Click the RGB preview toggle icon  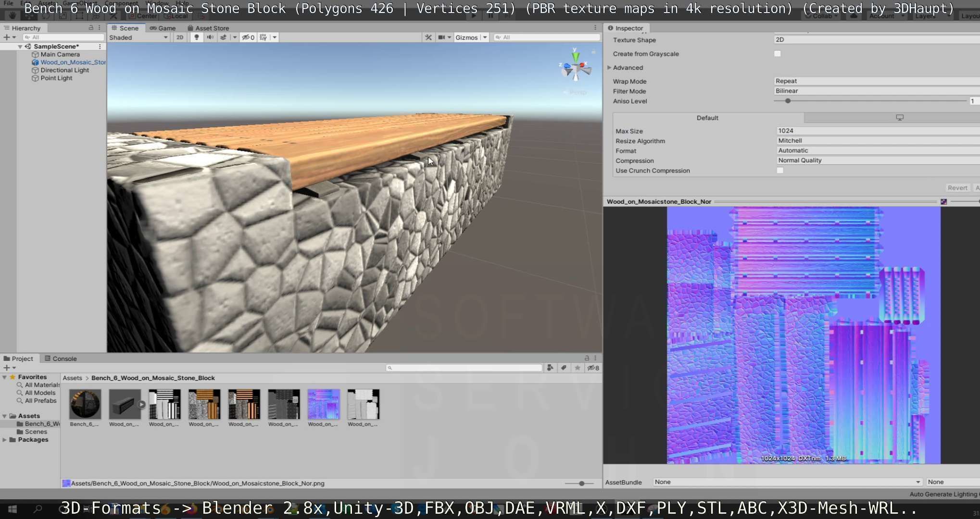pos(944,201)
